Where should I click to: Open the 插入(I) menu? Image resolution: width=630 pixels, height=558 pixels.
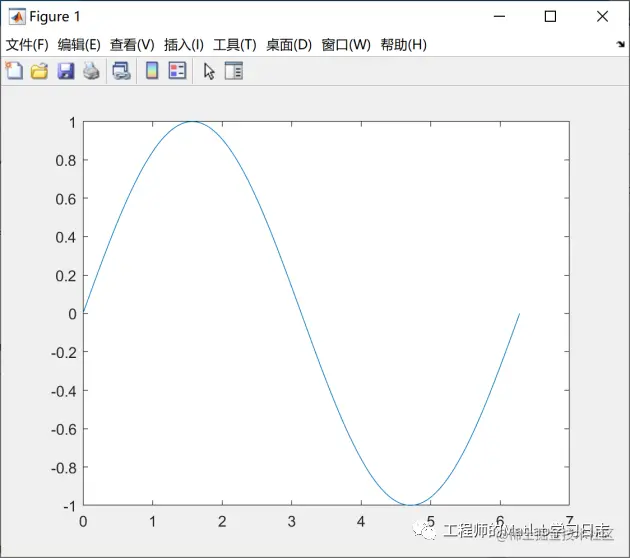click(x=184, y=45)
